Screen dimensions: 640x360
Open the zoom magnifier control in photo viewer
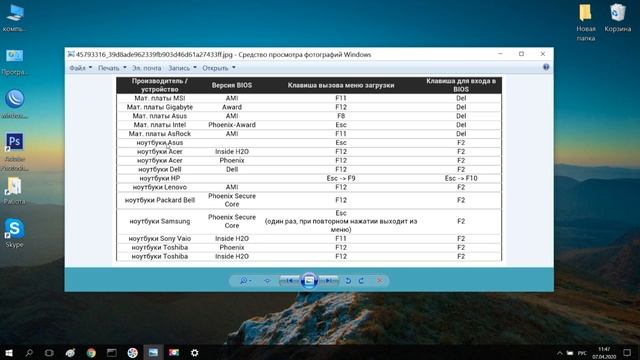pos(245,281)
